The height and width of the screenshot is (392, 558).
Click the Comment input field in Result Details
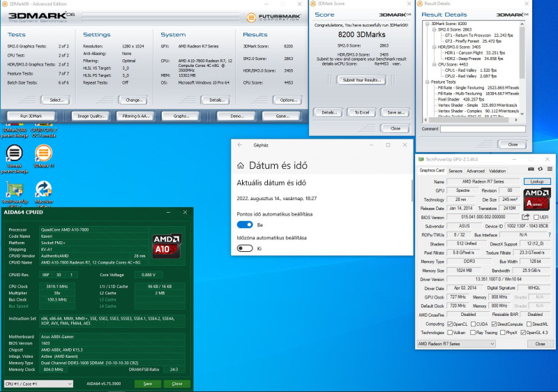point(483,129)
